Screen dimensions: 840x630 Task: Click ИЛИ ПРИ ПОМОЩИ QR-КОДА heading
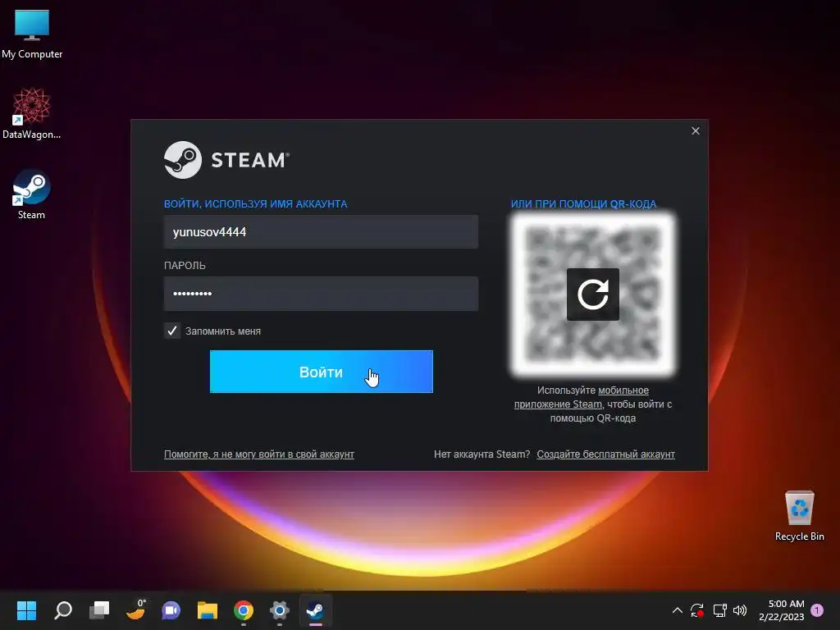583,203
